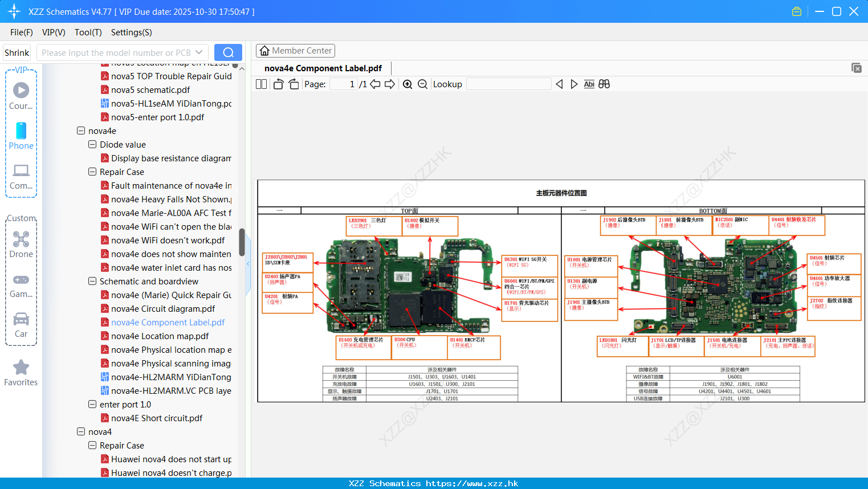The width and height of the screenshot is (868, 489).
Task: Click the yellow briefcase icon in title bar
Action: click(797, 11)
